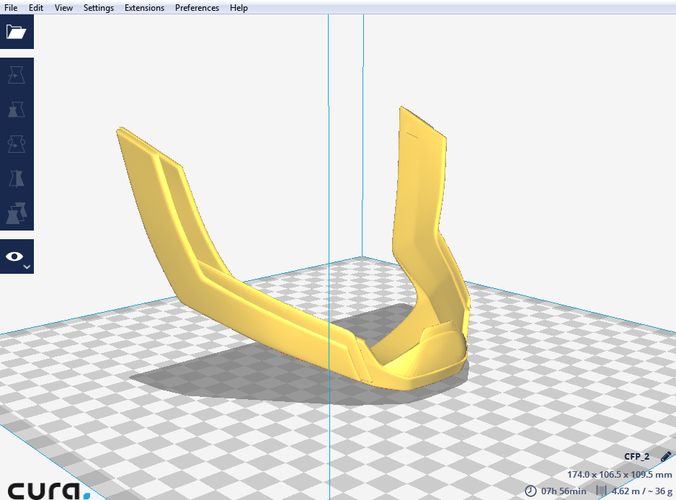Click the pencil icon to rename CFP_2
676x500 pixels.
pyautogui.click(x=666, y=456)
